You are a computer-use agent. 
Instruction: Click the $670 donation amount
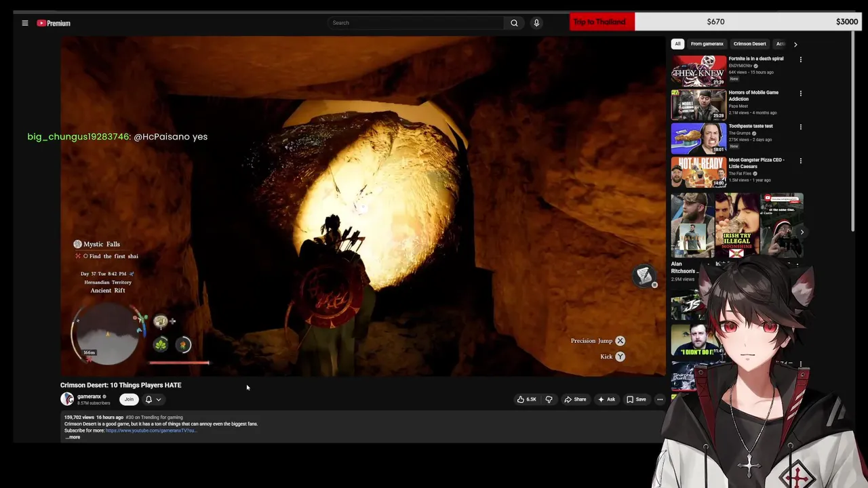point(715,22)
